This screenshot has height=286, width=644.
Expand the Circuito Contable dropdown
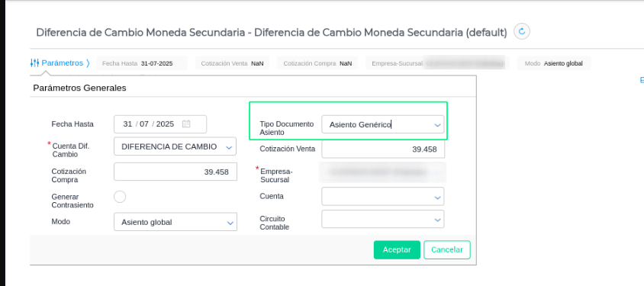pos(437,220)
